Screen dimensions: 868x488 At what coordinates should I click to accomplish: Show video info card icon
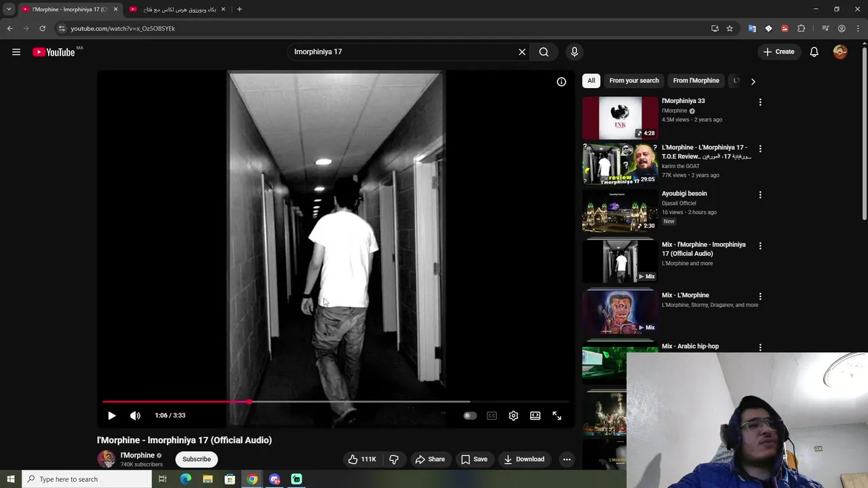(561, 81)
